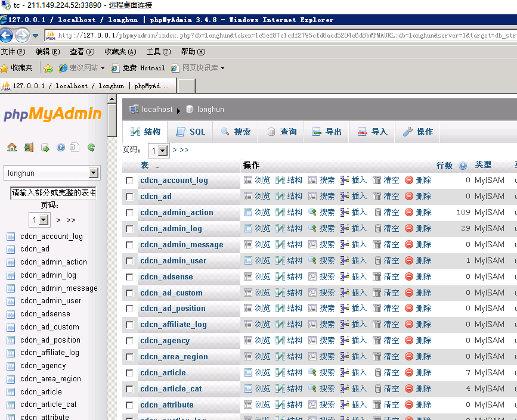Click the phpMyAdmin documentation help icon
Screen dimensions: 517x420
click(x=61, y=147)
